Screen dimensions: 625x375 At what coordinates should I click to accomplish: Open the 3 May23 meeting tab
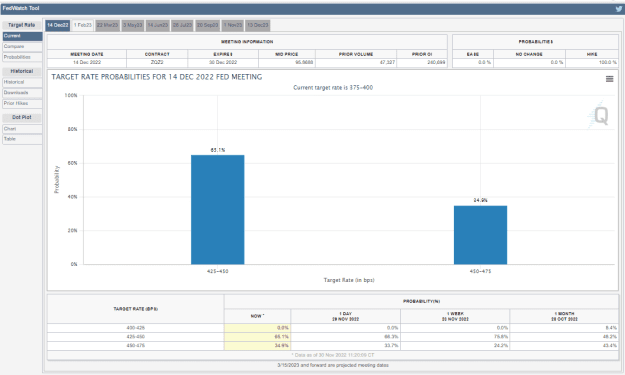point(133,25)
